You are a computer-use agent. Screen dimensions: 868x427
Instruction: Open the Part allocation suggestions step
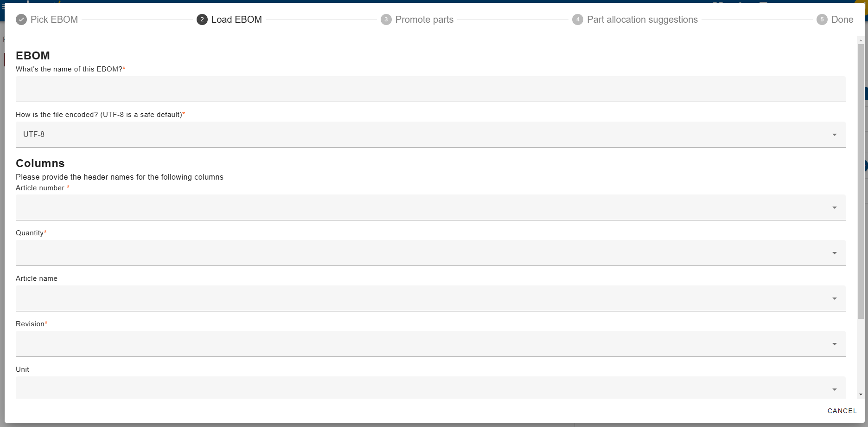(x=635, y=19)
